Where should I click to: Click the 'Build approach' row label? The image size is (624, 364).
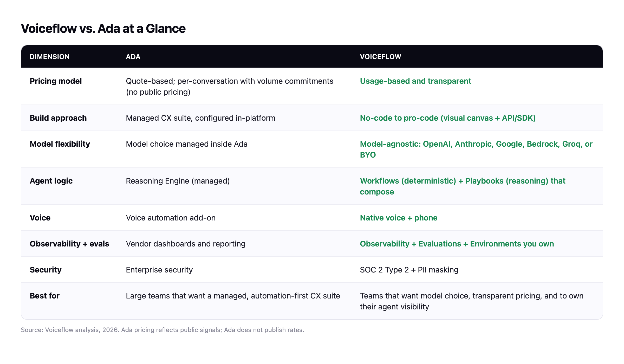pos(58,118)
